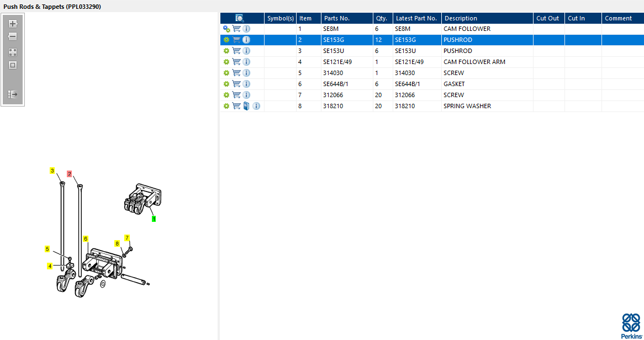
Task: Click the Cut Out column header
Action: (x=548, y=18)
